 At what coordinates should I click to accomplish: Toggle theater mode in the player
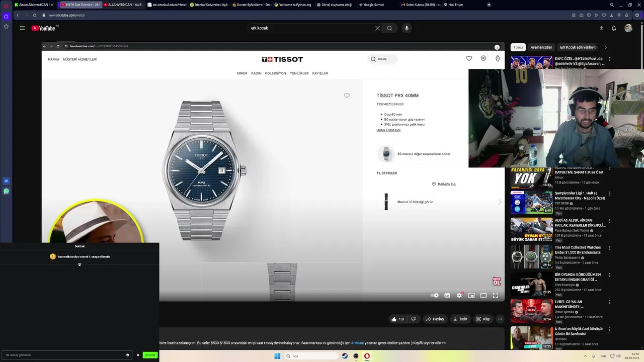point(484,296)
